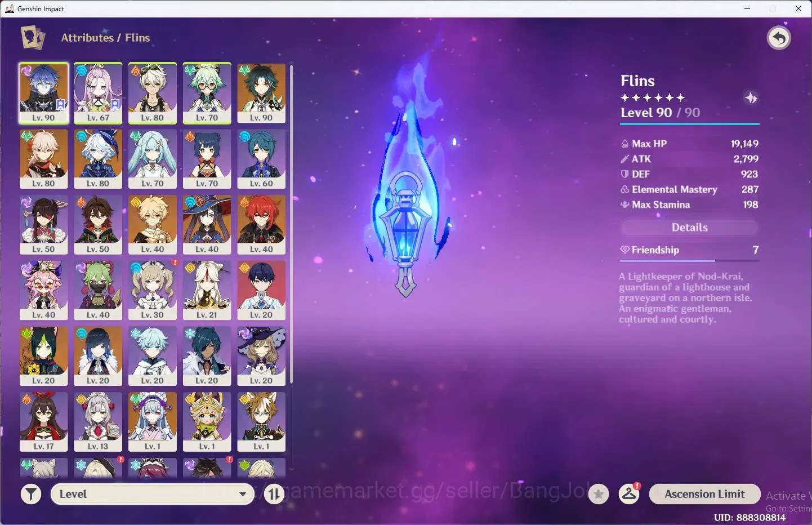
Task: Select Tighnari at Lv. 20
Action: coord(43,357)
